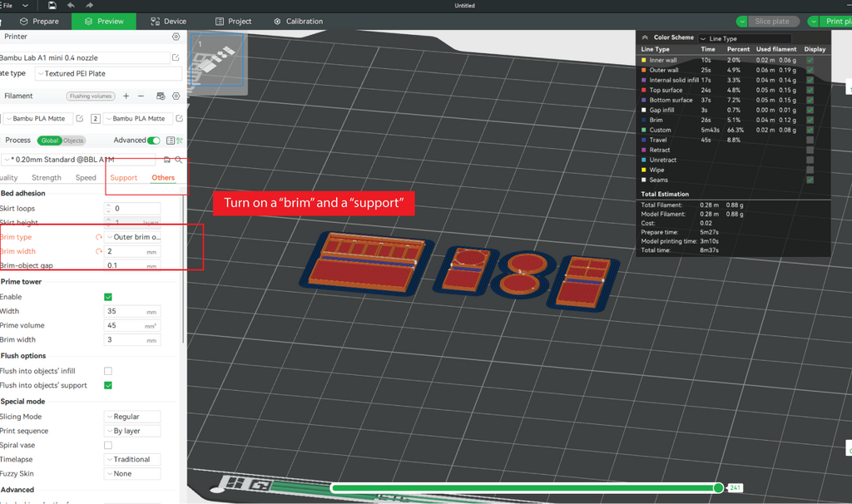The image size is (852, 504).
Task: Open the Textured PEI Plate dropdown
Action: [109, 73]
